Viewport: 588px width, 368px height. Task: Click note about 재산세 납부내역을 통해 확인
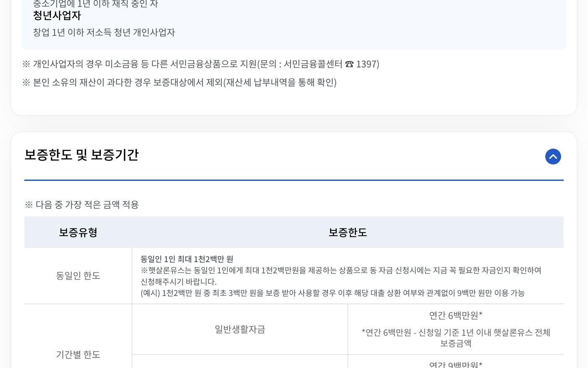[179, 82]
